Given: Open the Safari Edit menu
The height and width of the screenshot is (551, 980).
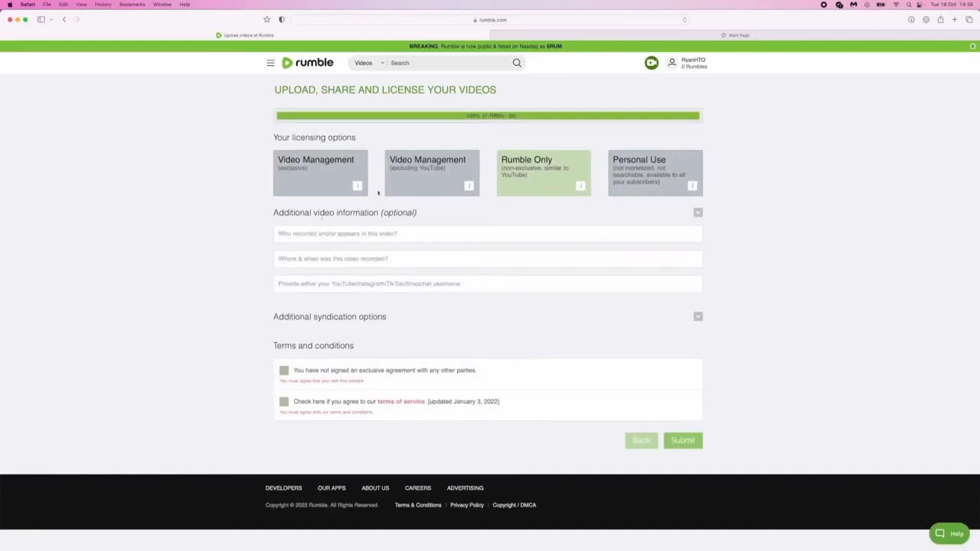Looking at the screenshot, I should point(64,5).
